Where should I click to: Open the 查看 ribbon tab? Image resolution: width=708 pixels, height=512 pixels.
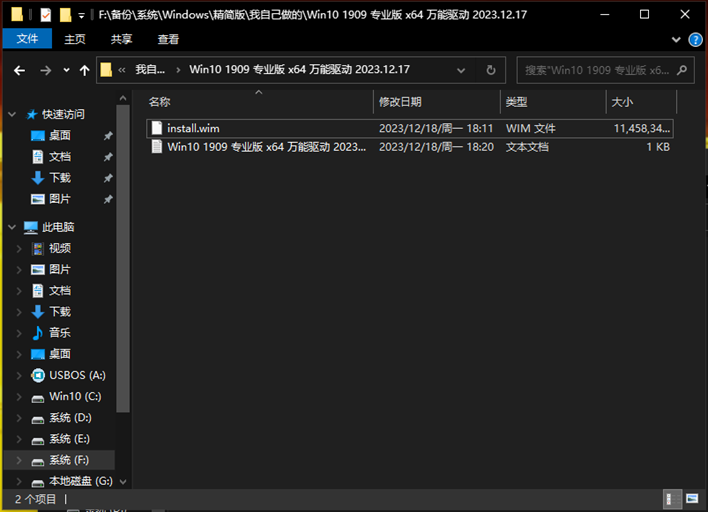click(x=168, y=39)
